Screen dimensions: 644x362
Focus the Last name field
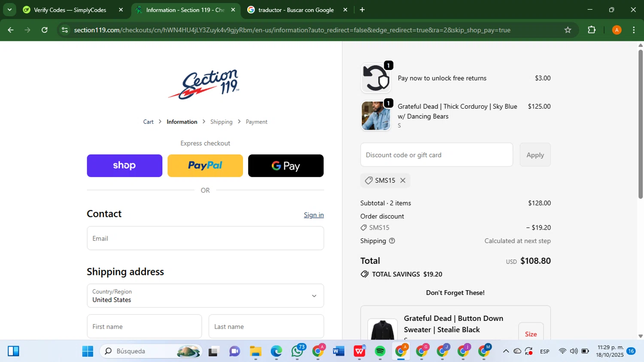tap(266, 326)
